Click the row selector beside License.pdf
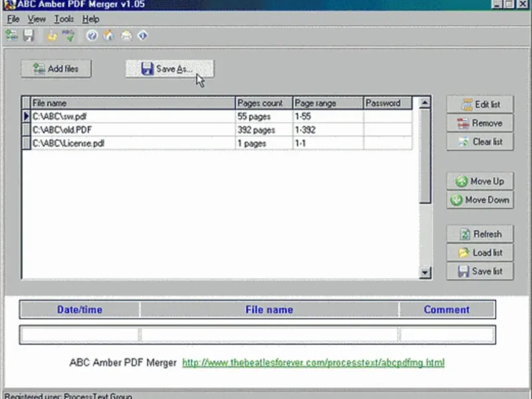532x399 pixels. 26,143
